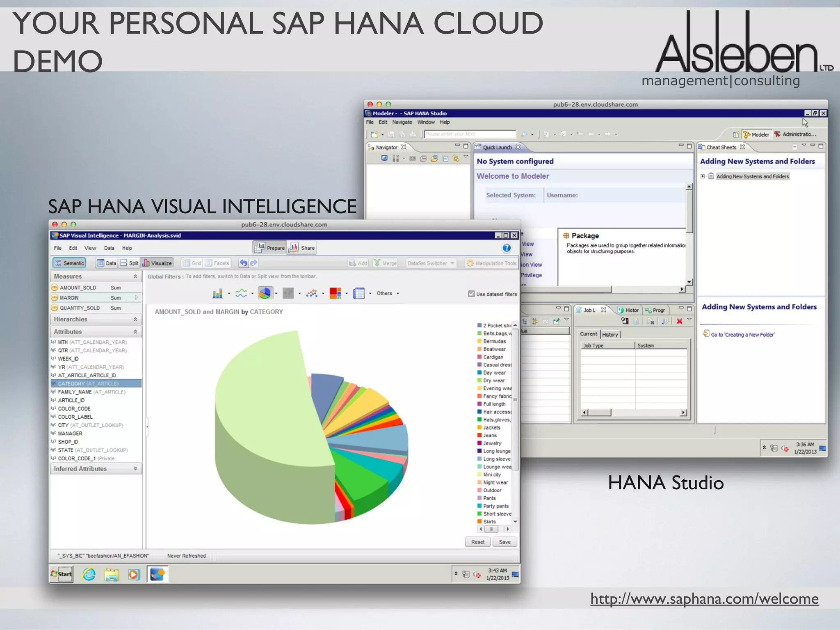This screenshot has width=840, height=630.
Task: Switch to the Visualize view
Action: point(157,263)
